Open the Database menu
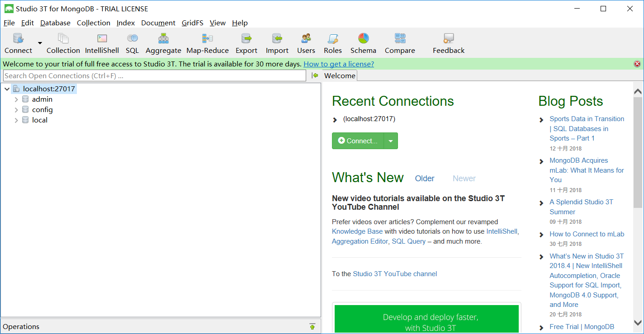The height and width of the screenshot is (334, 644). 55,23
